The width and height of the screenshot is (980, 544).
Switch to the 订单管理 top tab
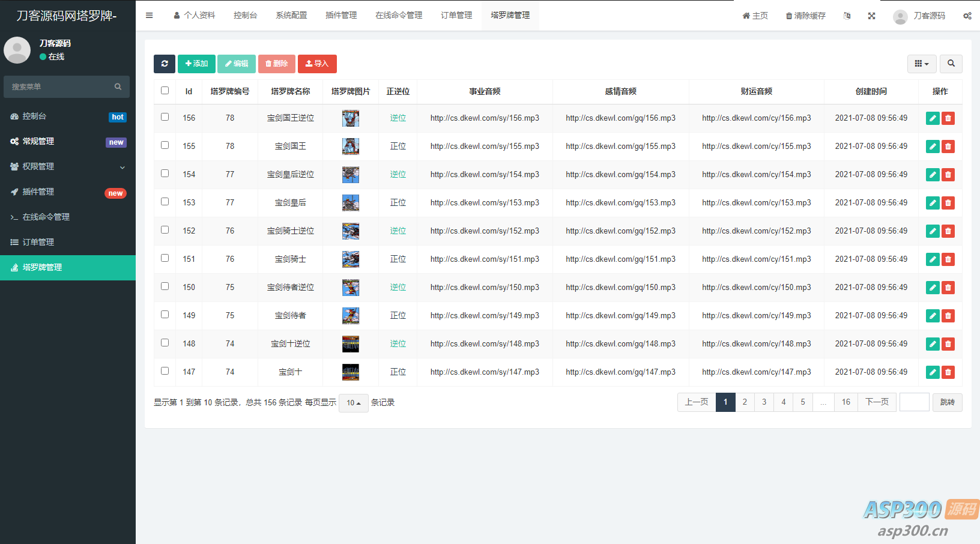456,16
